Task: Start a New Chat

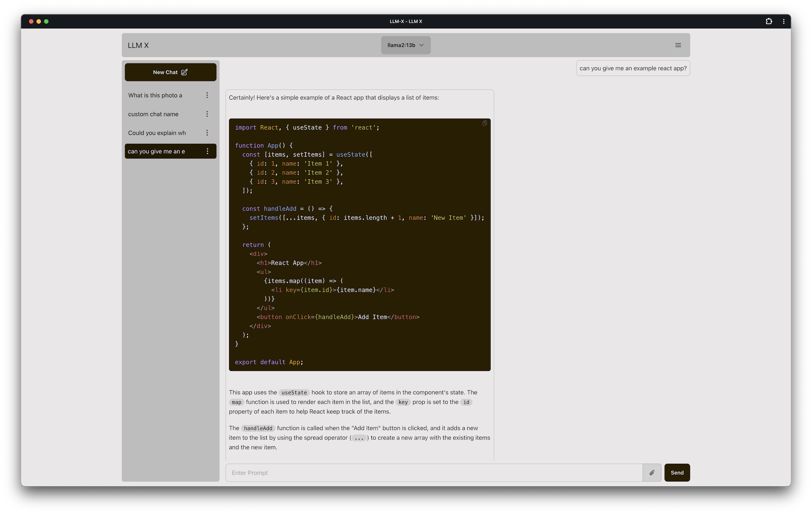Action: (170, 72)
